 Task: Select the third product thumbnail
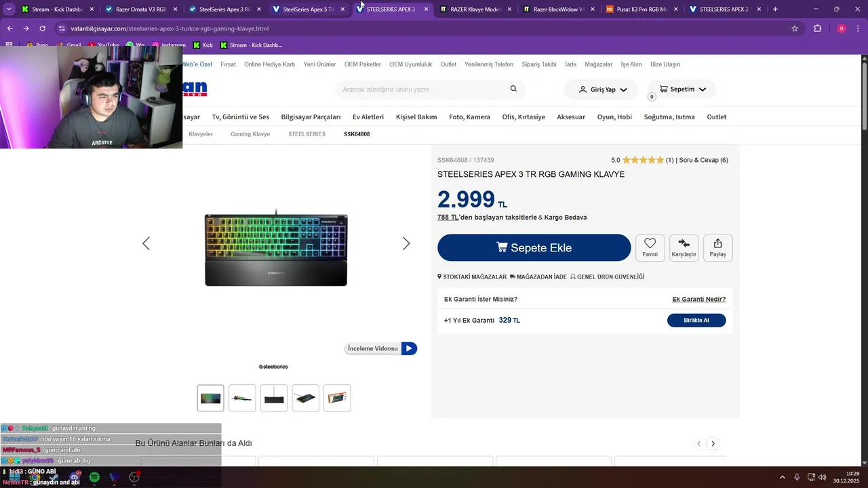click(274, 398)
